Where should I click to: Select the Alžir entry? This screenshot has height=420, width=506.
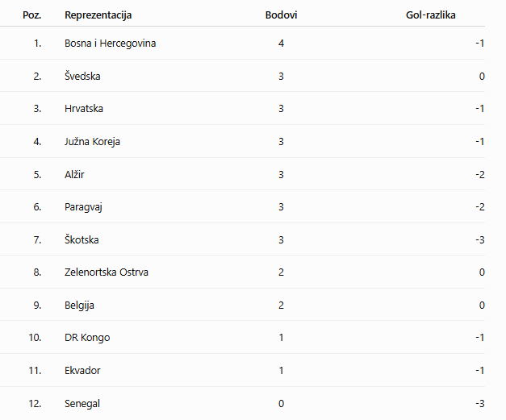(x=74, y=174)
